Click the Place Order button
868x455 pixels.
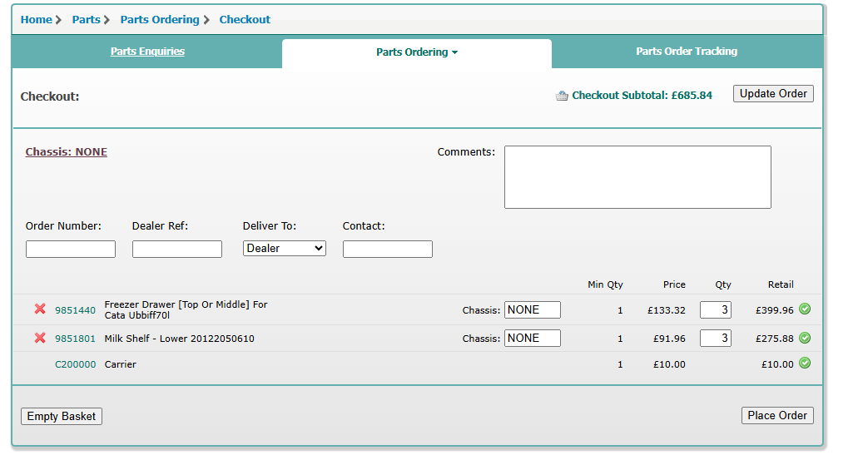(777, 415)
